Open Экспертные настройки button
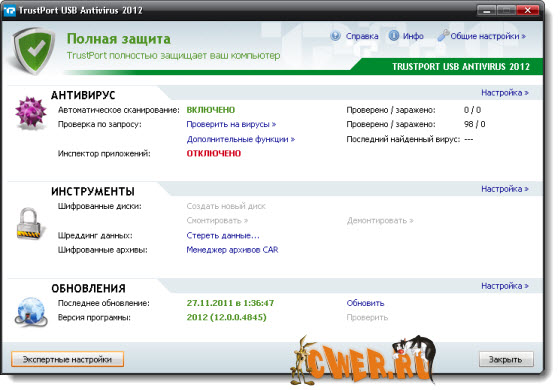The width and height of the screenshot is (560, 390). (x=68, y=359)
